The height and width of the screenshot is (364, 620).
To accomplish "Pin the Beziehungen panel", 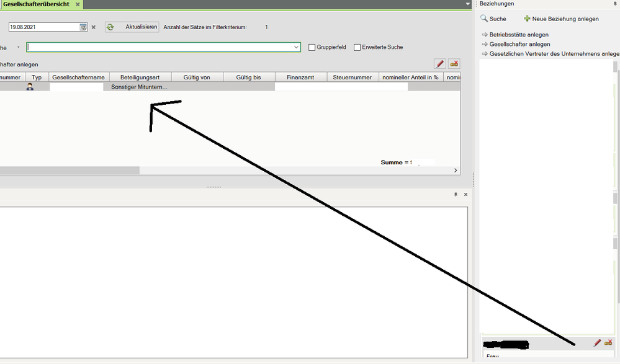I will click(615, 4).
